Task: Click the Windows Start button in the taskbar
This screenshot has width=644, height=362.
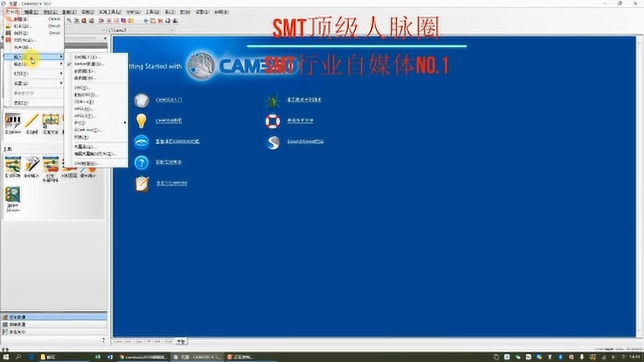Action: tap(6, 356)
